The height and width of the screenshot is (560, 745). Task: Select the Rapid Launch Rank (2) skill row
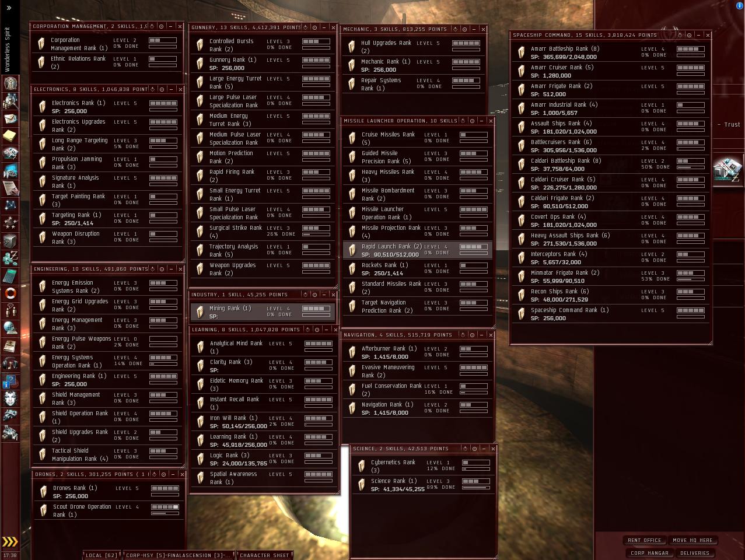pyautogui.click(x=418, y=250)
